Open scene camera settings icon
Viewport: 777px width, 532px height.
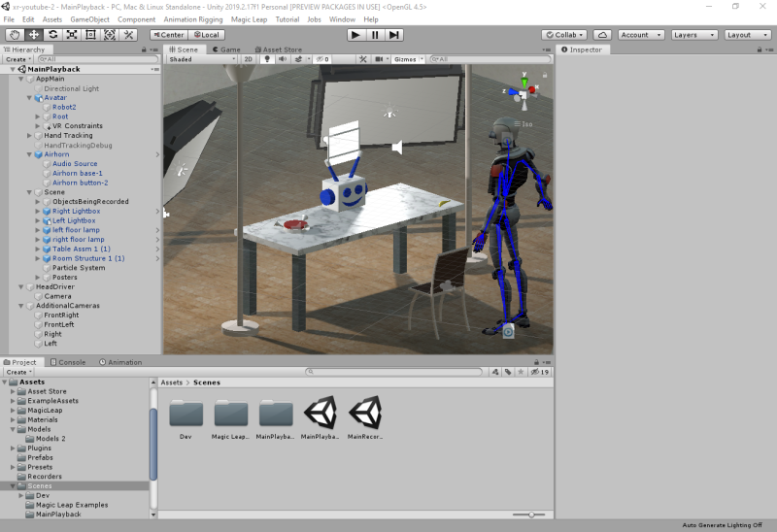379,59
